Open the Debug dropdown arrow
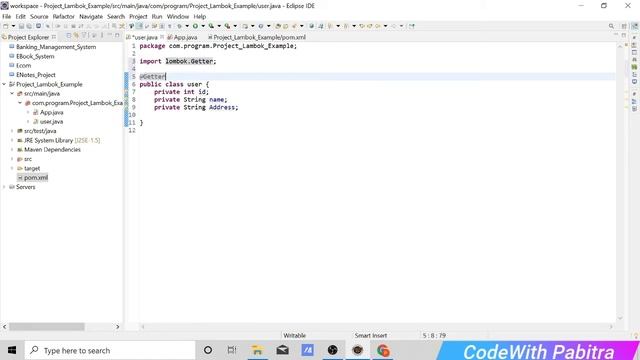Viewport: 640px width, 360px height. (187, 26)
